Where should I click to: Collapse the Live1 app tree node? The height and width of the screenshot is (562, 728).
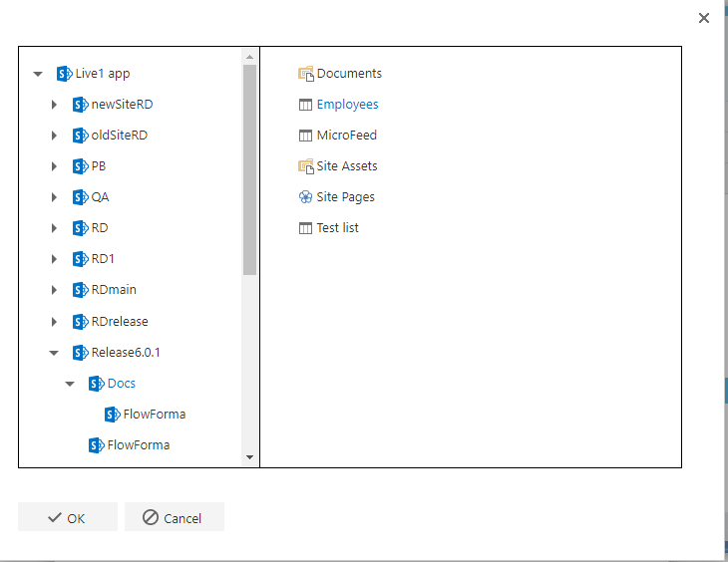click(38, 74)
